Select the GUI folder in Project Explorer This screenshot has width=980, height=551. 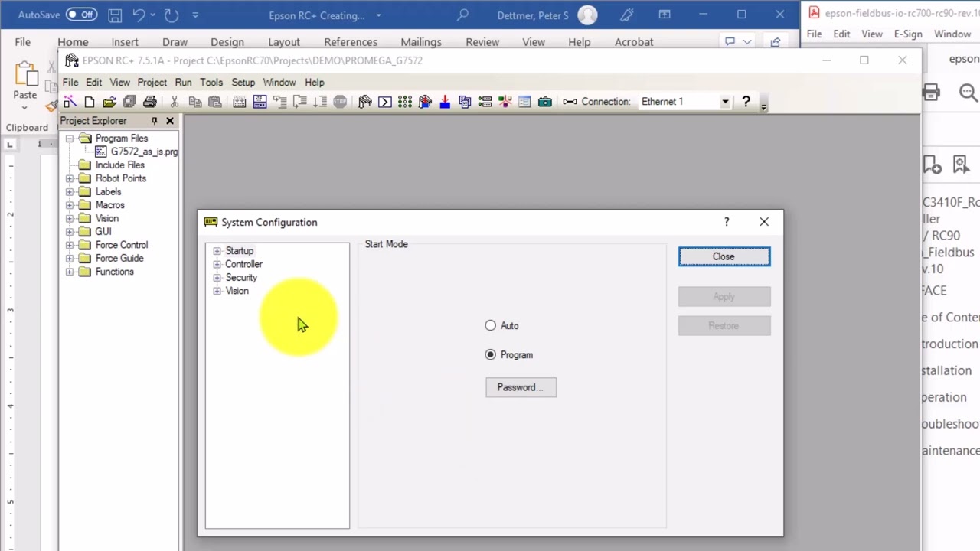[103, 232]
